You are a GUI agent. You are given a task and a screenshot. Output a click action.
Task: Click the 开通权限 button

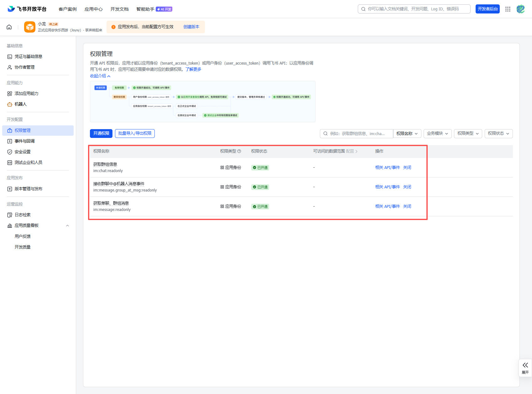click(101, 134)
